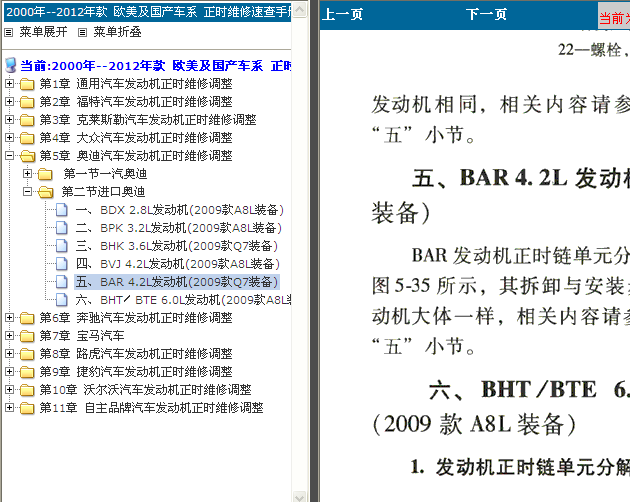
Task: Expand 第7章 宝马汽车 node
Action: (x=9, y=336)
